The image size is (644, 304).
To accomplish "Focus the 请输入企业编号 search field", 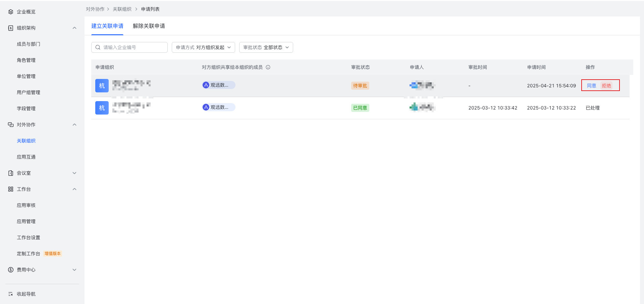I will (133, 47).
